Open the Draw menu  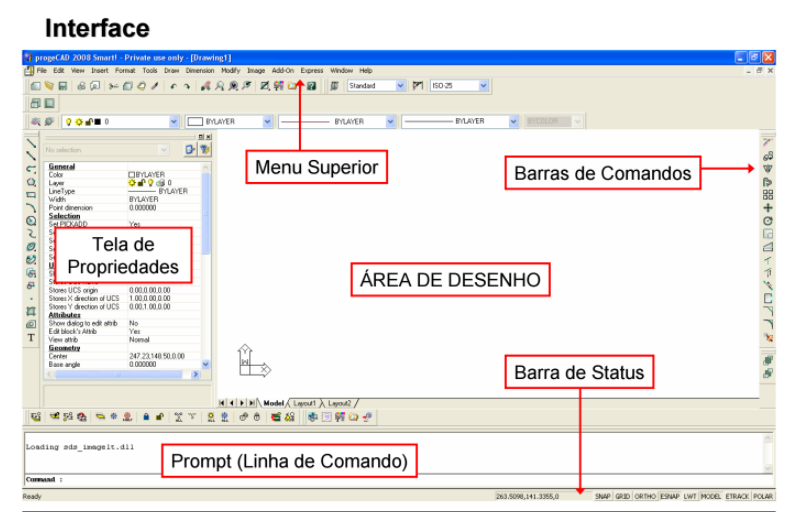[x=171, y=71]
